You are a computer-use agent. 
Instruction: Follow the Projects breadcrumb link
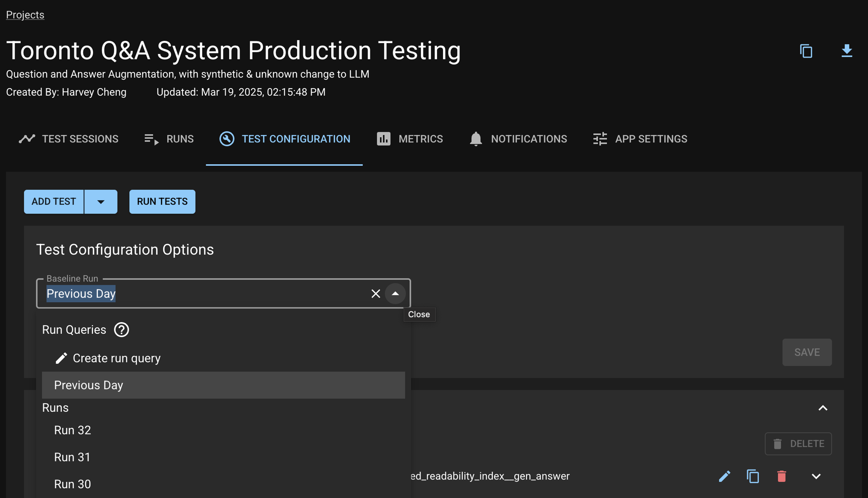(x=25, y=15)
